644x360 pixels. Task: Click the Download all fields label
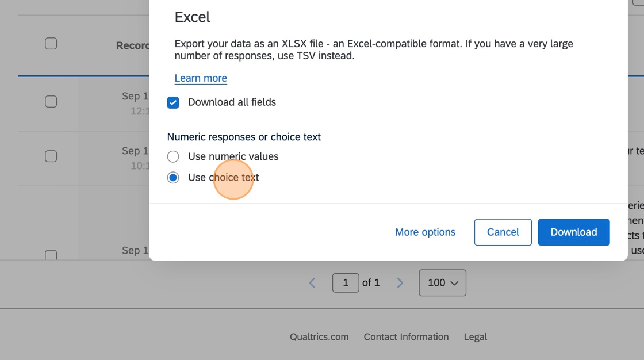tap(232, 102)
